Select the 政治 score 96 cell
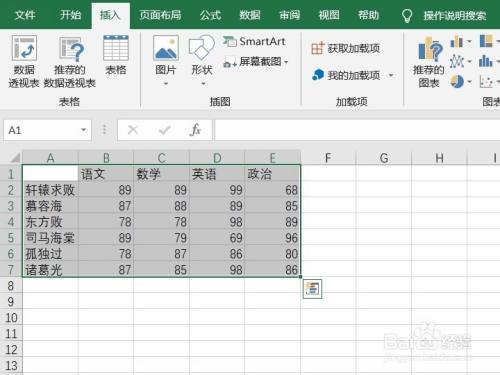The width and height of the screenshot is (500, 375). tap(272, 238)
